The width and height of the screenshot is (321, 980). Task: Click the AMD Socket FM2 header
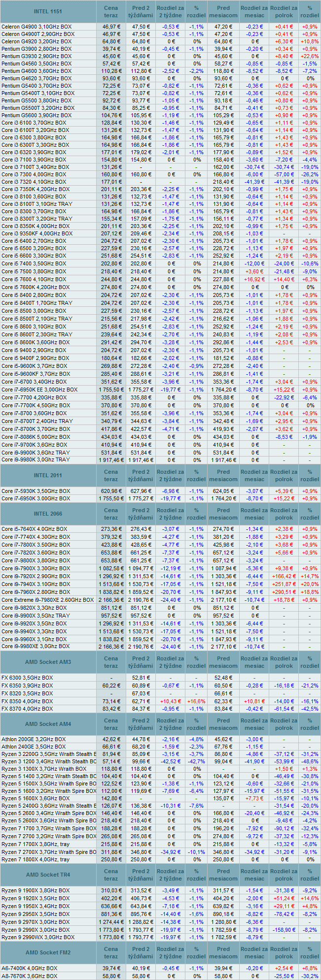coord(48,952)
